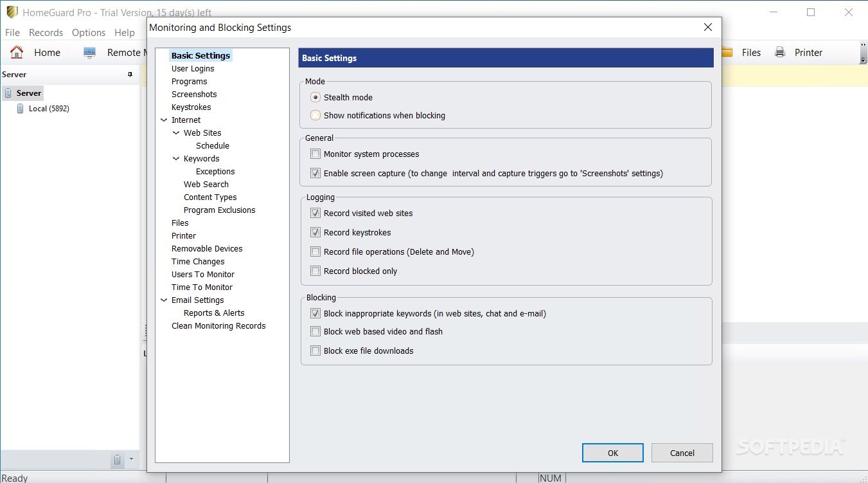Close the Monitoring and Blocking Settings dialog
This screenshot has width=868, height=483.
coord(708,27)
